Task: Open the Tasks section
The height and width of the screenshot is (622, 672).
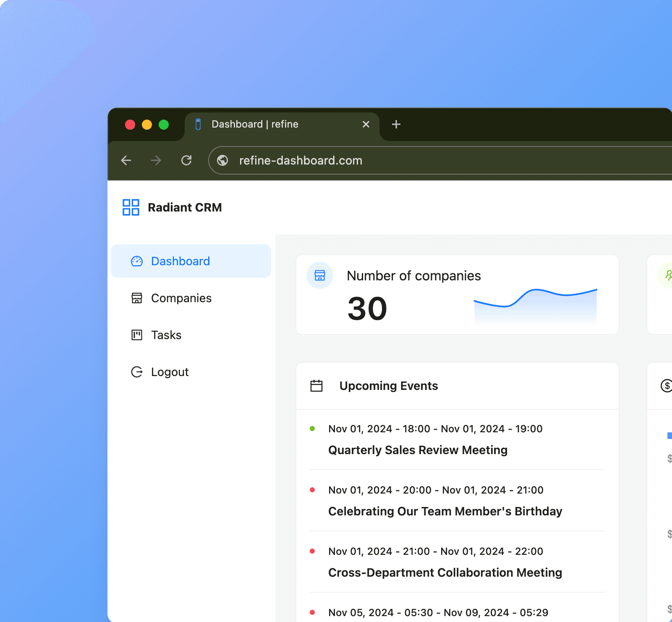Action: tap(166, 335)
